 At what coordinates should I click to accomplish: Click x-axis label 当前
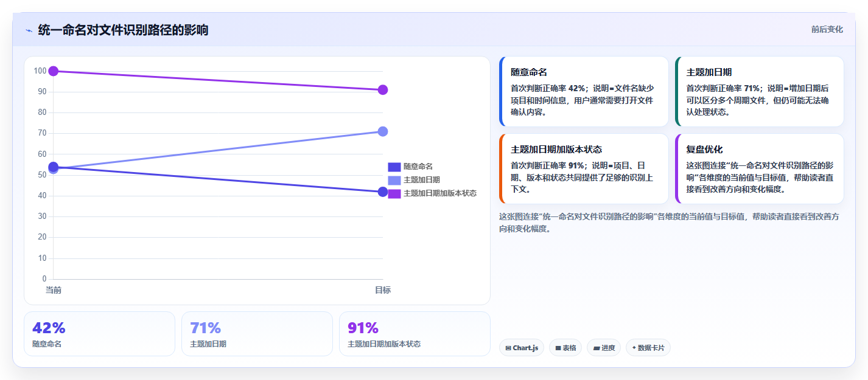coord(54,290)
